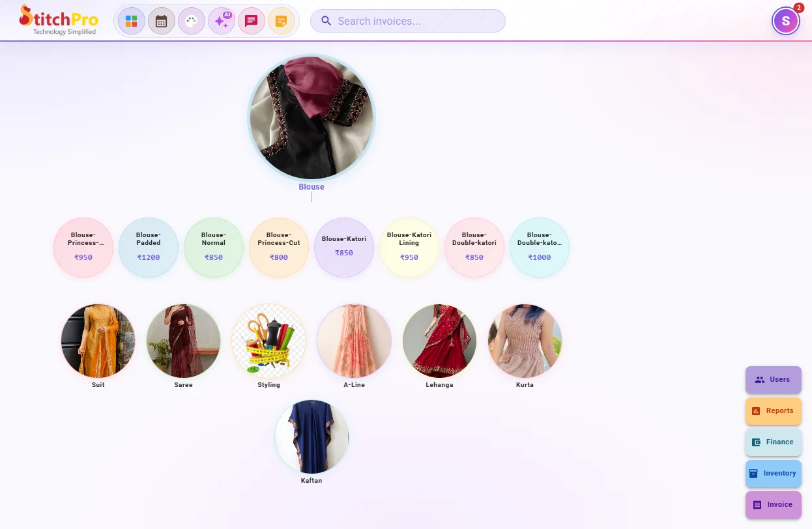Open the chat messages icon

tap(252, 21)
